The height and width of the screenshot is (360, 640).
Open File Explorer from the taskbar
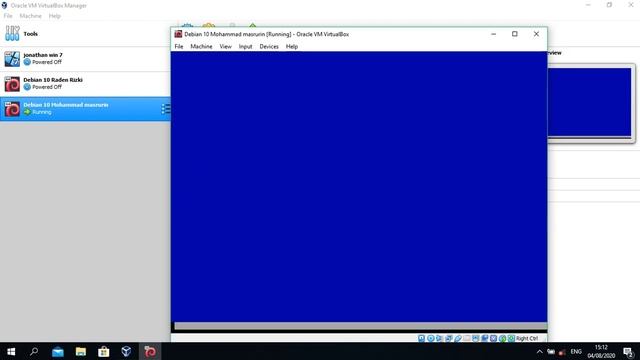click(80, 351)
